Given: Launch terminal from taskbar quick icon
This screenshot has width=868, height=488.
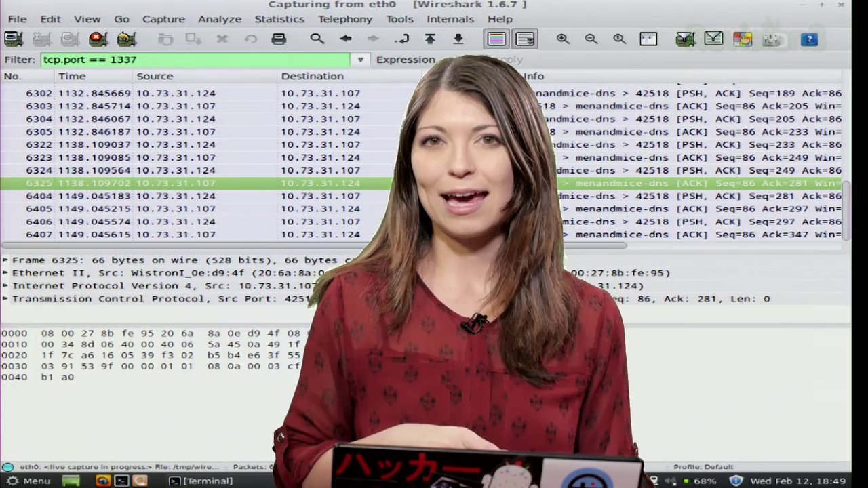Looking at the screenshot, I should click(121, 481).
